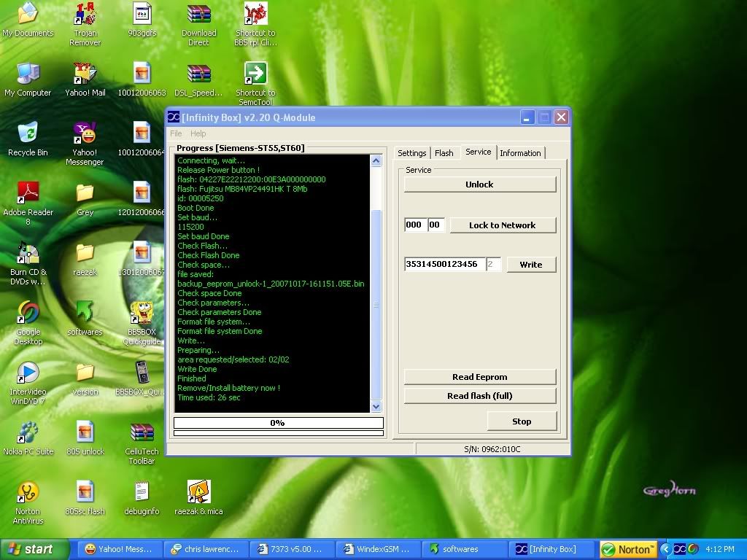Click the S/N: 0962:010C status bar entry
The width and height of the screenshot is (747, 560).
492,449
